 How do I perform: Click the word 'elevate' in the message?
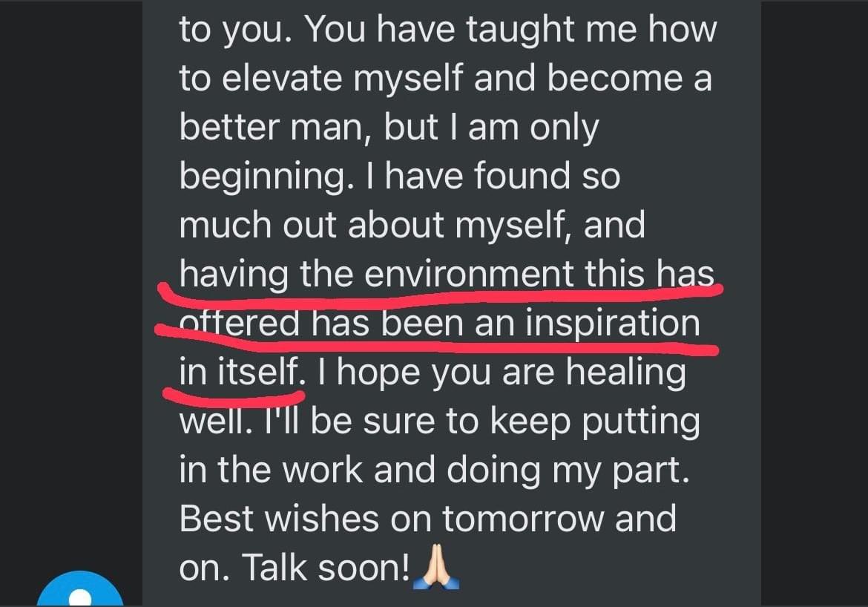coord(283,77)
